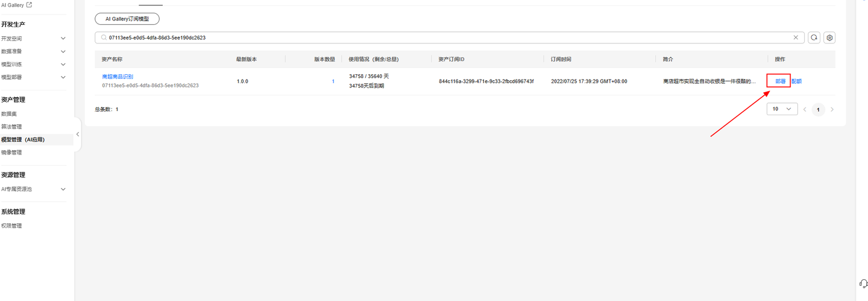Open table settings gear icon
This screenshot has width=868, height=301.
(829, 37)
